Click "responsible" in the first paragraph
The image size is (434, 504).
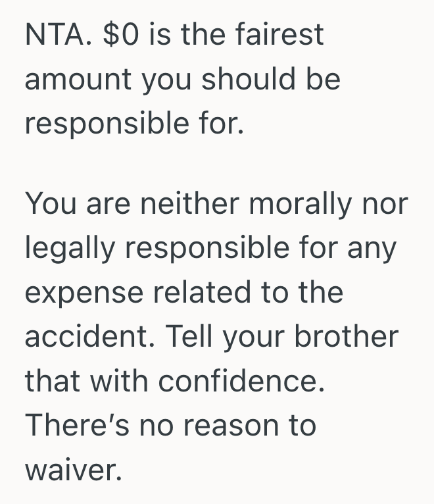tap(105, 123)
